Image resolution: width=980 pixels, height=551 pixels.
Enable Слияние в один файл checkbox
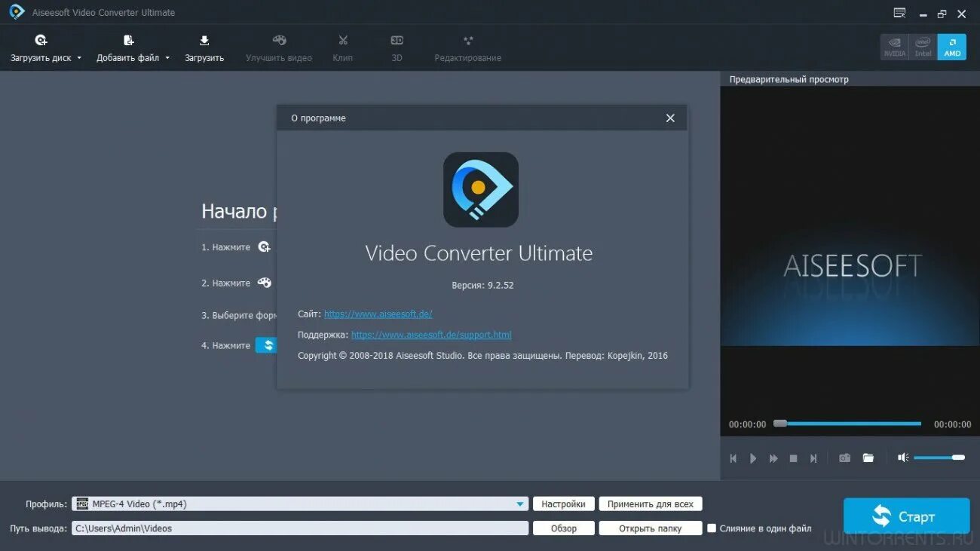click(x=711, y=528)
